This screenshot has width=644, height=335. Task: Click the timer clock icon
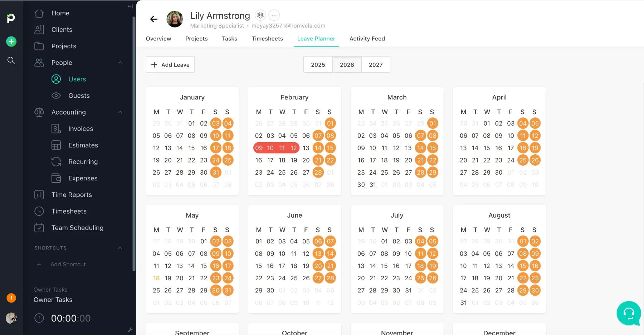pyautogui.click(x=39, y=318)
